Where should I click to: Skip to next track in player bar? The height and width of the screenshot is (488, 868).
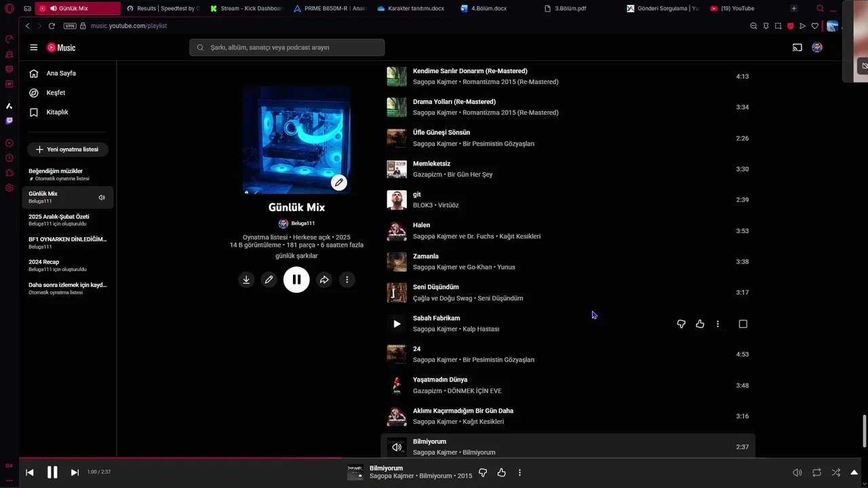(x=75, y=472)
